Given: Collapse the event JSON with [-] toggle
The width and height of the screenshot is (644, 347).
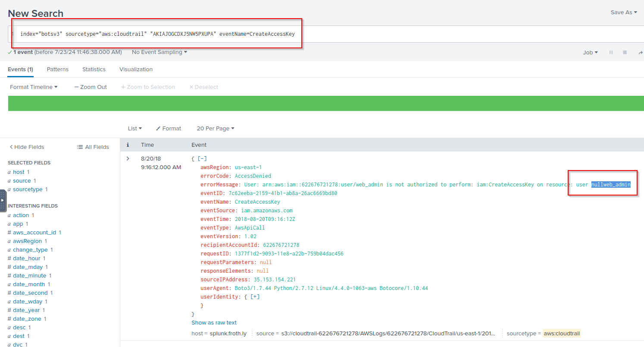Looking at the screenshot, I should tap(202, 158).
